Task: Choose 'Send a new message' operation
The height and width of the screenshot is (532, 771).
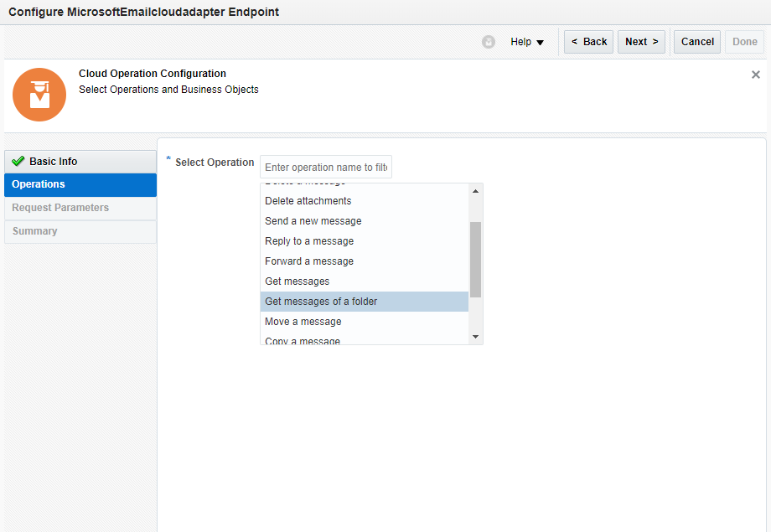Action: 313,221
